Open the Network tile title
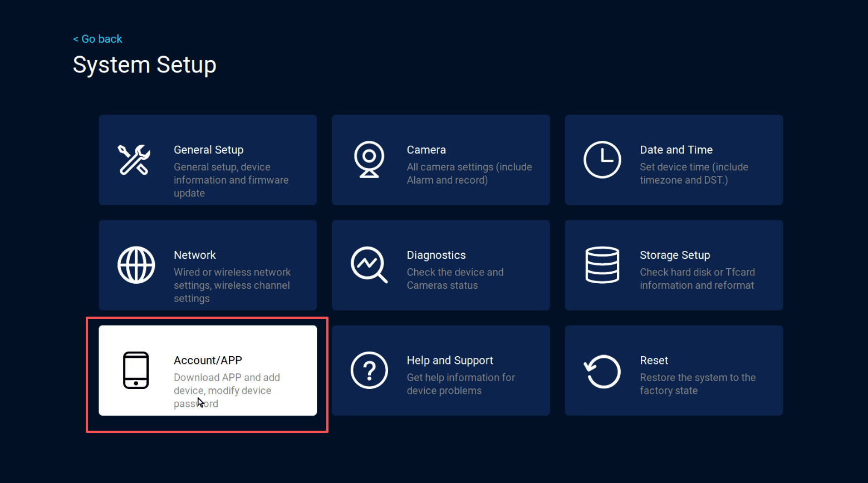 [x=194, y=255]
